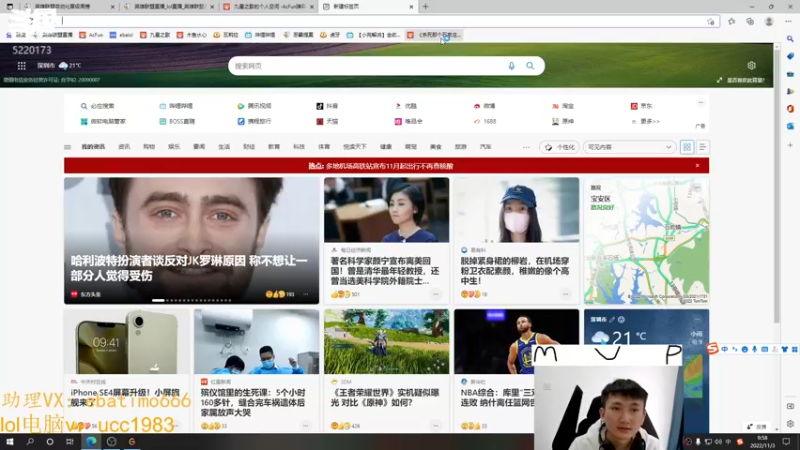The width and height of the screenshot is (800, 450).
Task: Switch feed to grid view
Action: [687, 147]
